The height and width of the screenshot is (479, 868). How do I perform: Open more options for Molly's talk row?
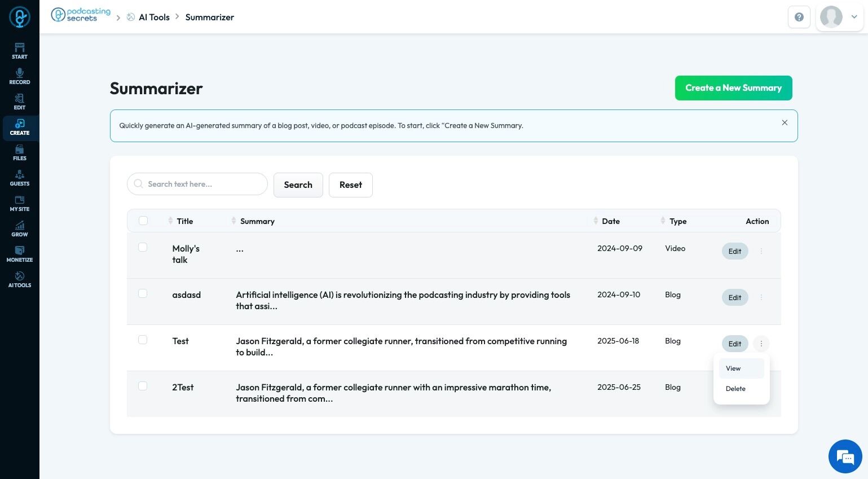761,251
